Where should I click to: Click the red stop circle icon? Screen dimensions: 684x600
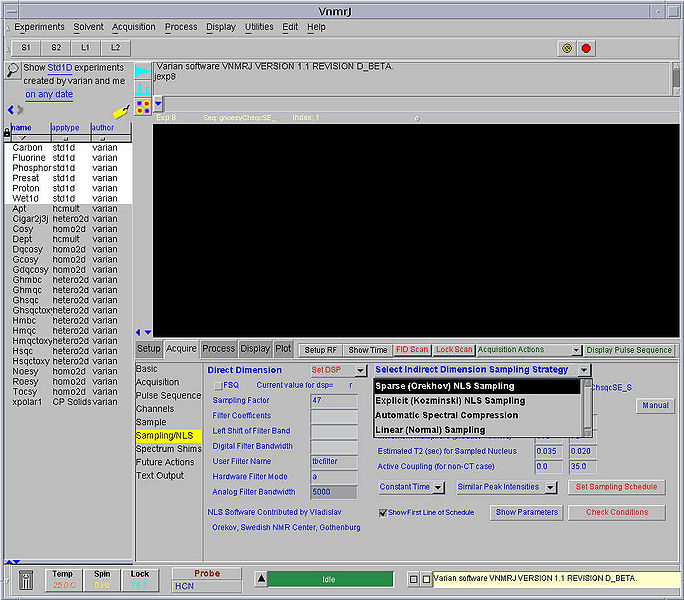[586, 48]
